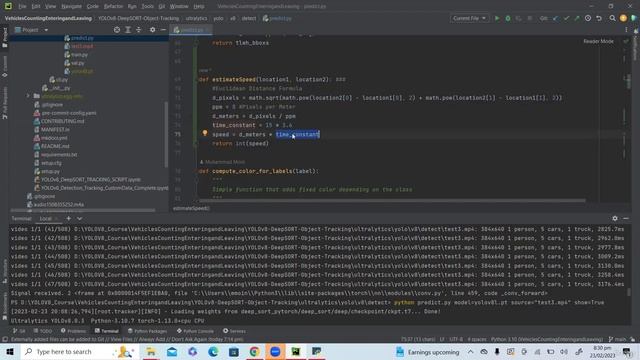Open the File menu
The width and height of the screenshot is (640, 360).
(22, 6)
